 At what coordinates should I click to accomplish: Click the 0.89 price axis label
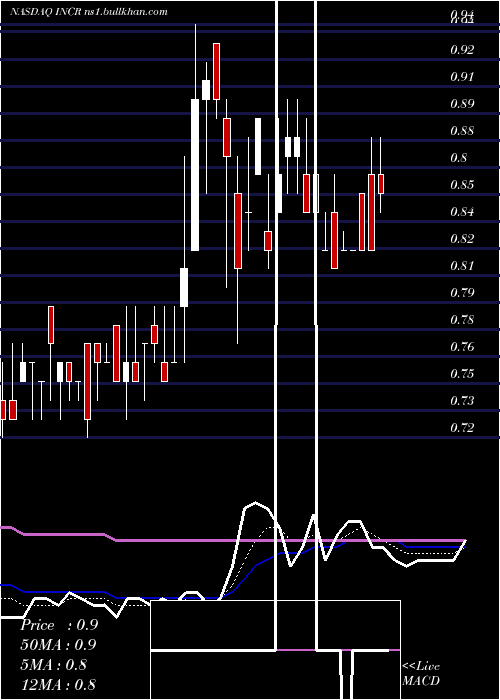pyautogui.click(x=462, y=104)
